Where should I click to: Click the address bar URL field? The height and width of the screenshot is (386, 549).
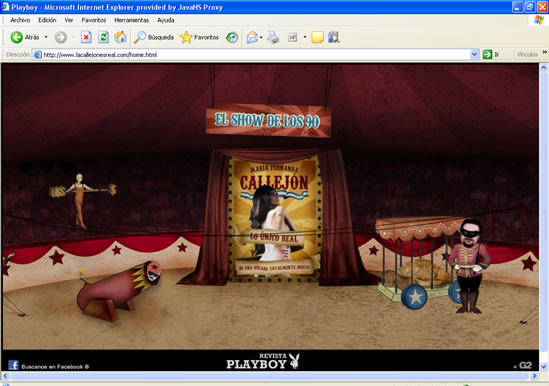point(256,55)
